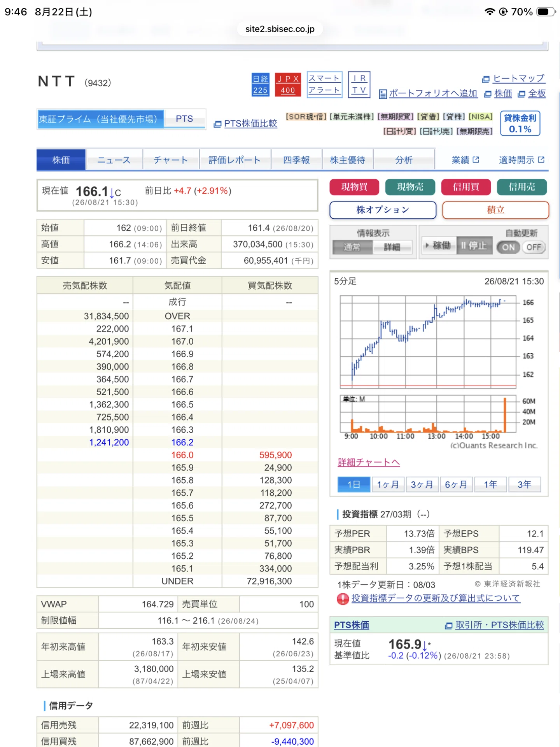560x747 pixels.
Task: Set 情報表示 to 詳細
Action: (392, 247)
